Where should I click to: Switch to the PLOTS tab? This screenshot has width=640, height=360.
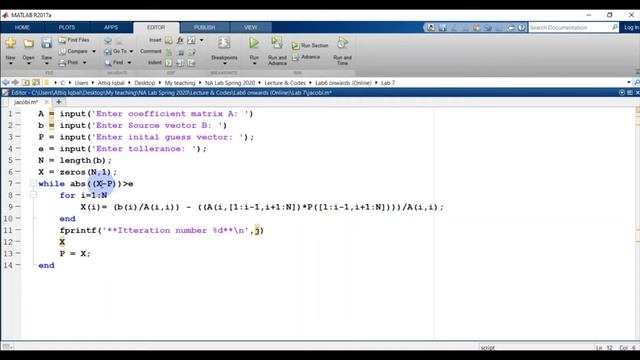click(67, 27)
